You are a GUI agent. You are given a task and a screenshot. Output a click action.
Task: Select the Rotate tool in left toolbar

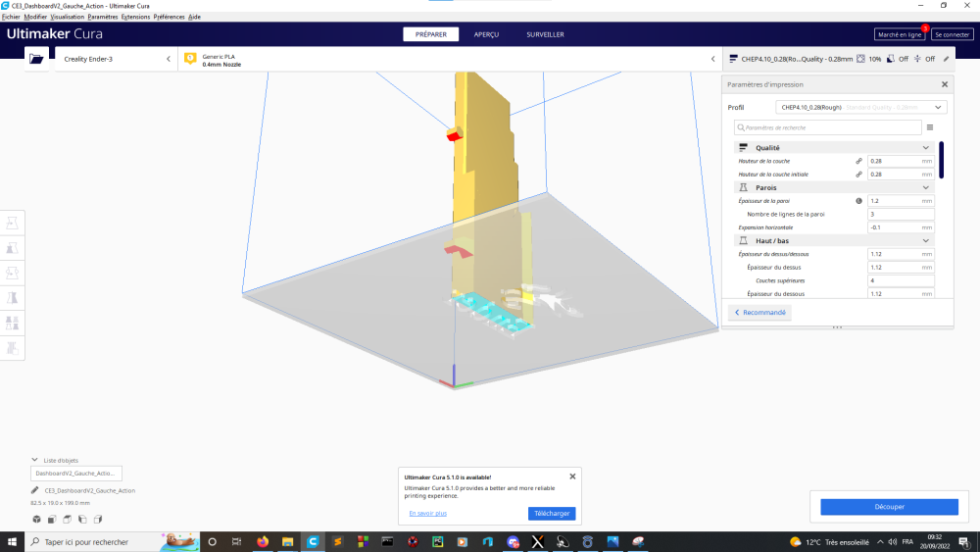(x=13, y=274)
